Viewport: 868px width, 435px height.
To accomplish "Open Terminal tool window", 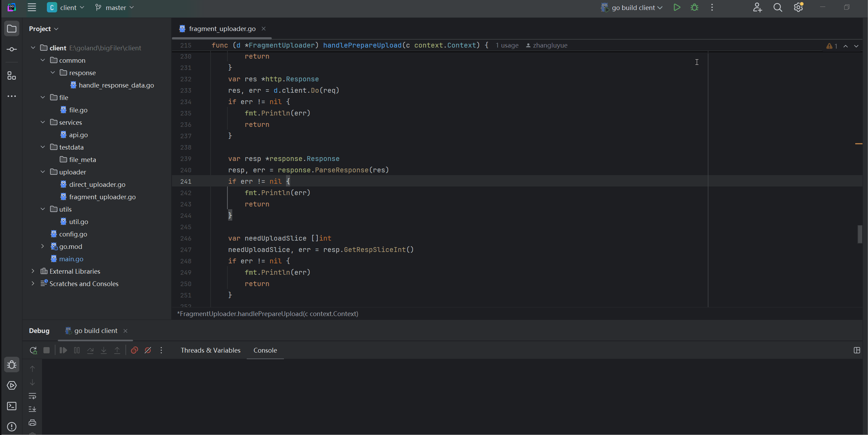I will [x=12, y=406].
